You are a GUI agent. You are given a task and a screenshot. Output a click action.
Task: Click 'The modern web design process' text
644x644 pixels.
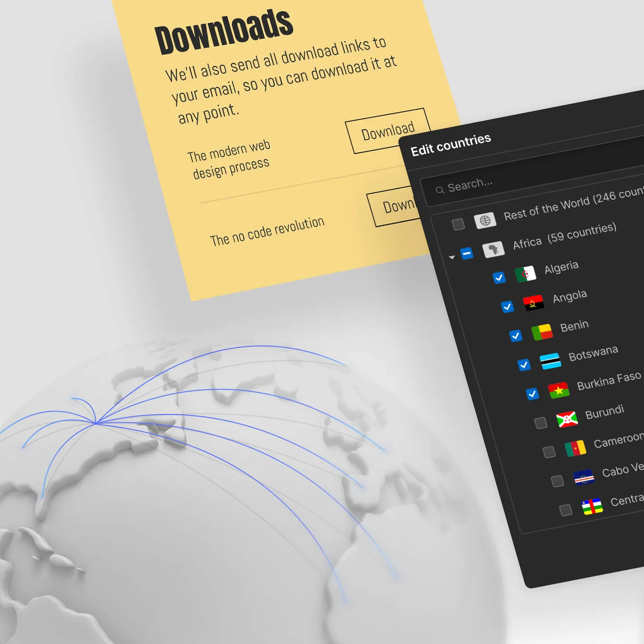tap(230, 159)
